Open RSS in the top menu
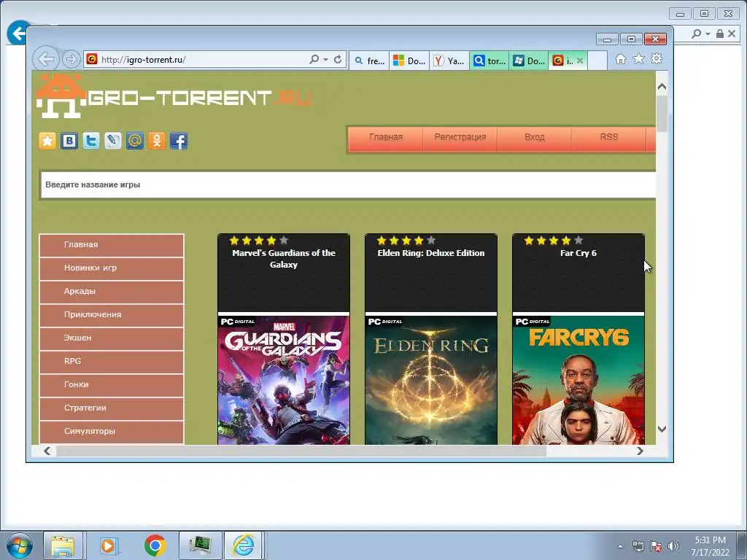 609,137
